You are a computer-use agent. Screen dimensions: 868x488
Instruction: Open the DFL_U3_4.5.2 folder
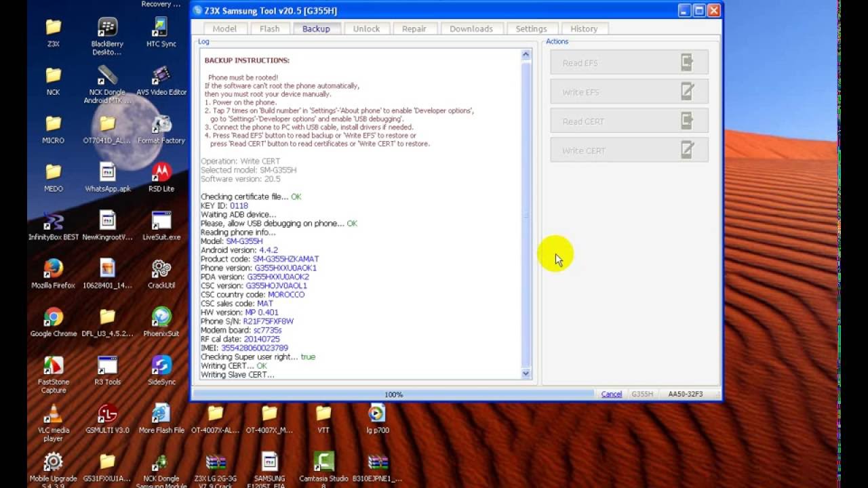(107, 322)
